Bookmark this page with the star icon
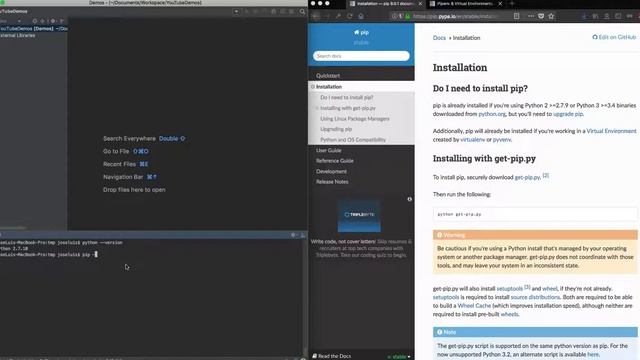The width and height of the screenshot is (640, 360). coord(551,16)
